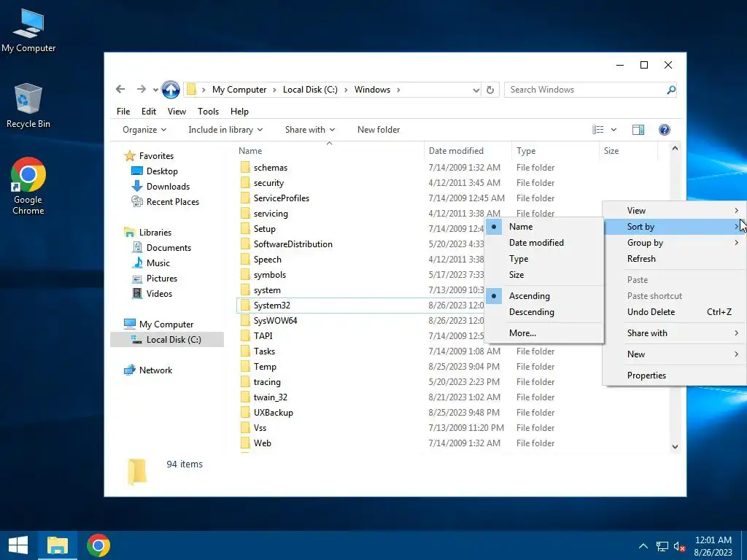Viewport: 747px width, 560px height.
Task: Click the Search Windows field
Action: (x=585, y=90)
